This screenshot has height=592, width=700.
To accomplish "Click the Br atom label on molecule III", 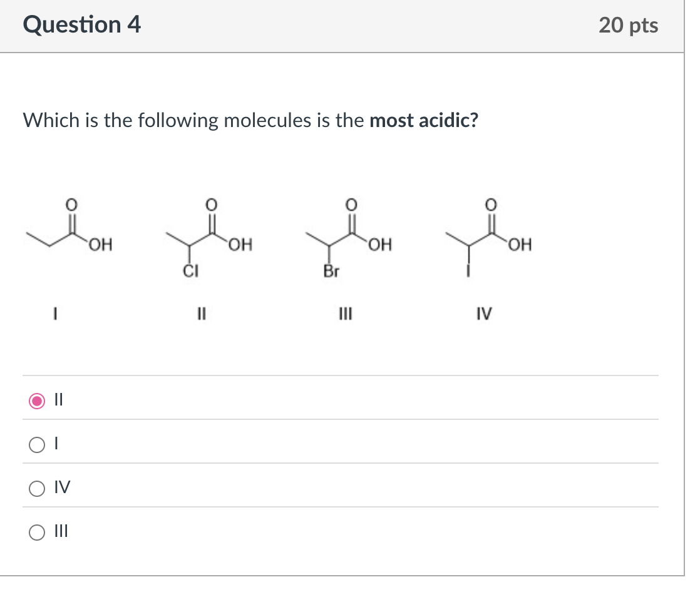I will (330, 271).
